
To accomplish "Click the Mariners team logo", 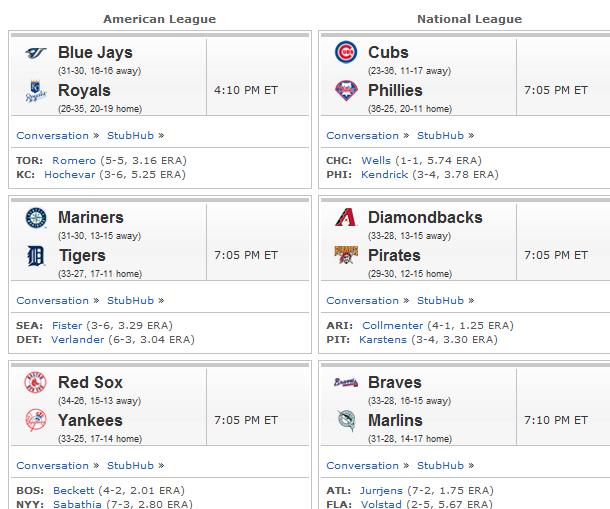I will point(36,218).
